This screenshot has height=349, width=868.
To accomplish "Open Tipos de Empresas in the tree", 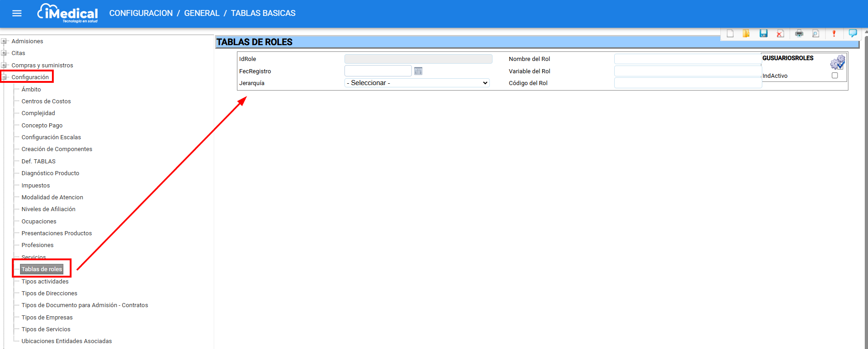I will click(x=47, y=318).
